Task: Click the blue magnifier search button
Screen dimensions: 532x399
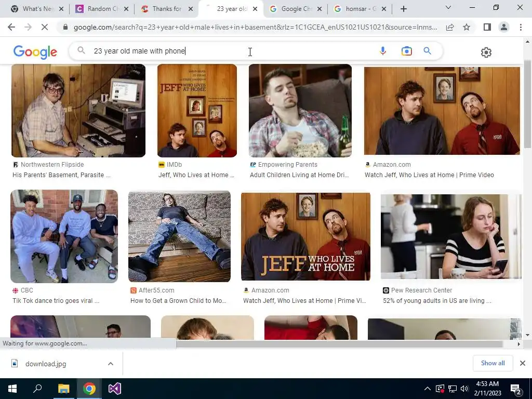Action: tap(428, 51)
